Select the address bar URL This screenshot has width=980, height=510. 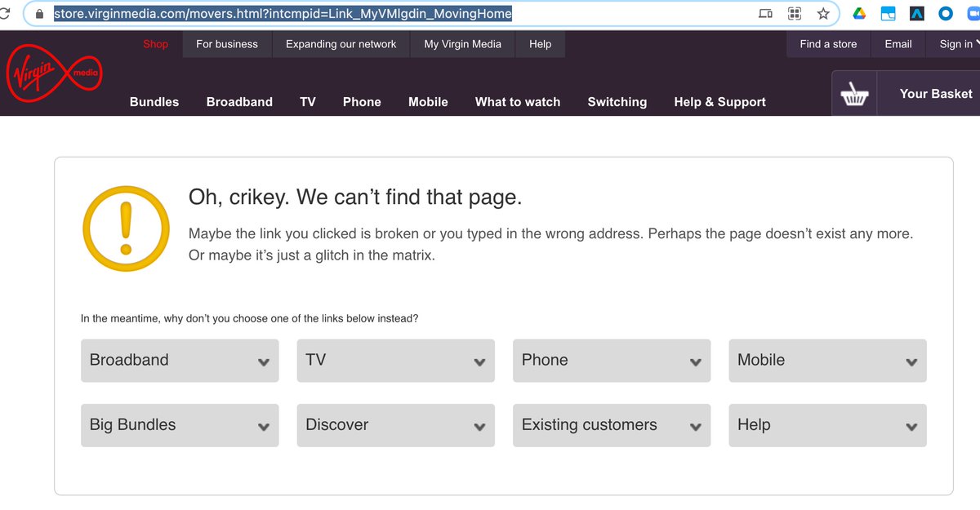coord(283,14)
